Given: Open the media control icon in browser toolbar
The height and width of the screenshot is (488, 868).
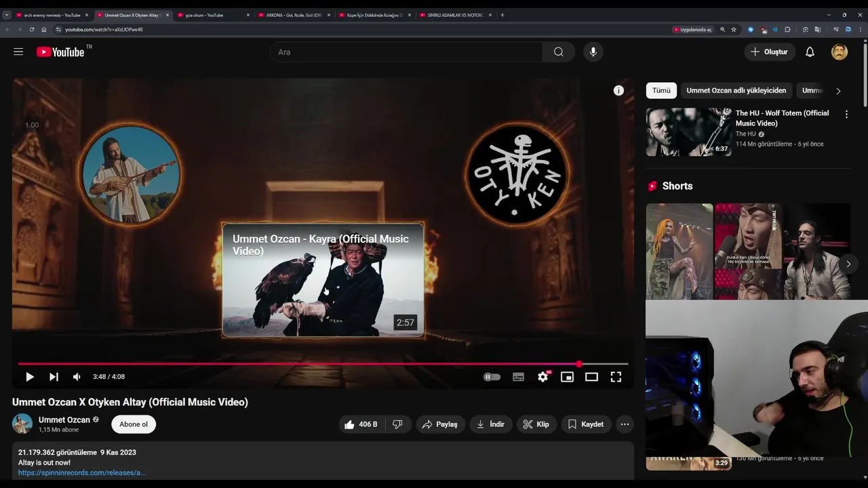Looking at the screenshot, I should (836, 30).
